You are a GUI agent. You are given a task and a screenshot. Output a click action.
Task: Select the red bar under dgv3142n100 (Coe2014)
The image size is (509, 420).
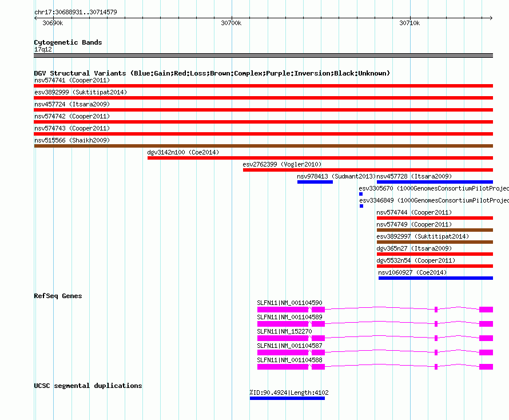[320, 158]
